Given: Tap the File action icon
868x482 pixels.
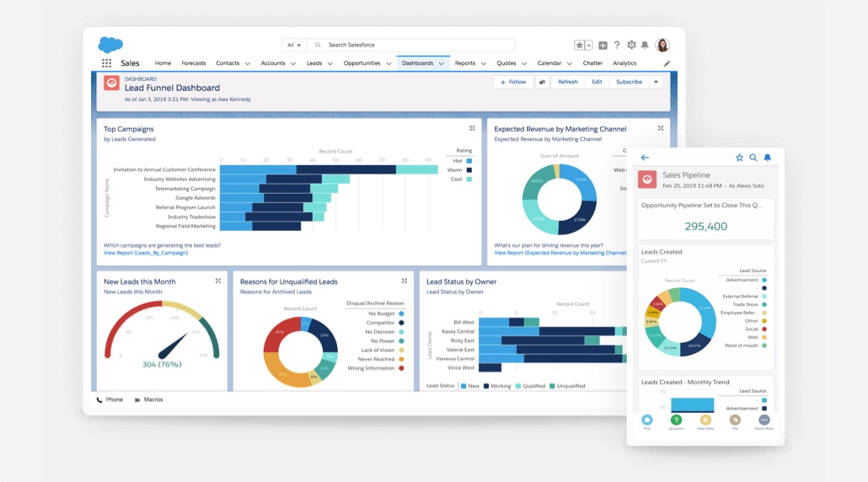Looking at the screenshot, I should click(x=735, y=420).
